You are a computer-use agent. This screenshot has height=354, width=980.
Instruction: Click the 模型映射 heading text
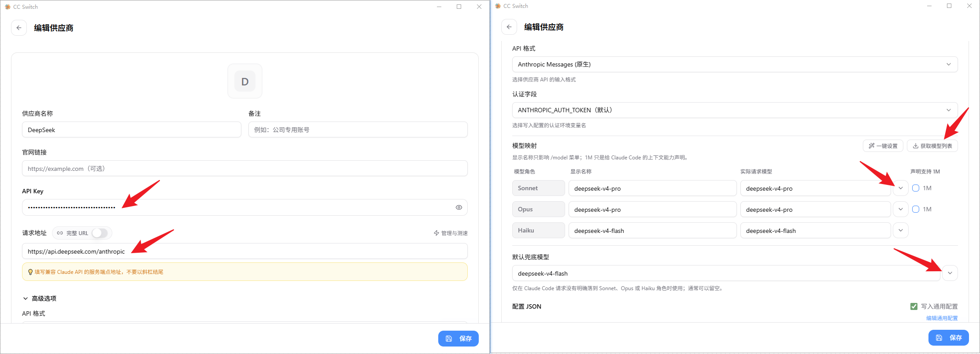[x=525, y=146]
